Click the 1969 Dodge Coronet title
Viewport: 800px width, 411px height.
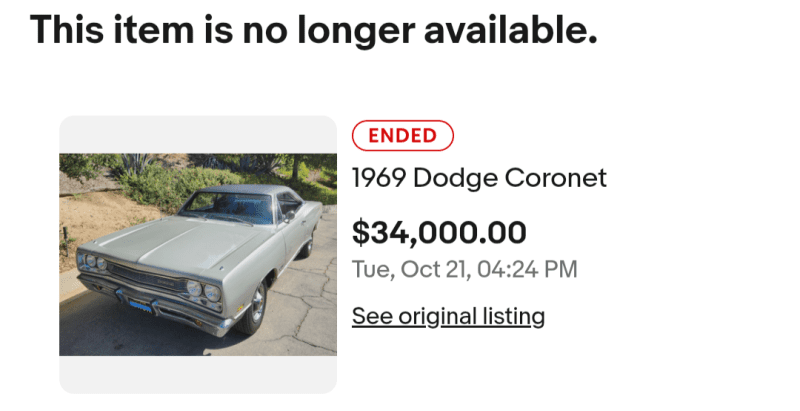(479, 179)
